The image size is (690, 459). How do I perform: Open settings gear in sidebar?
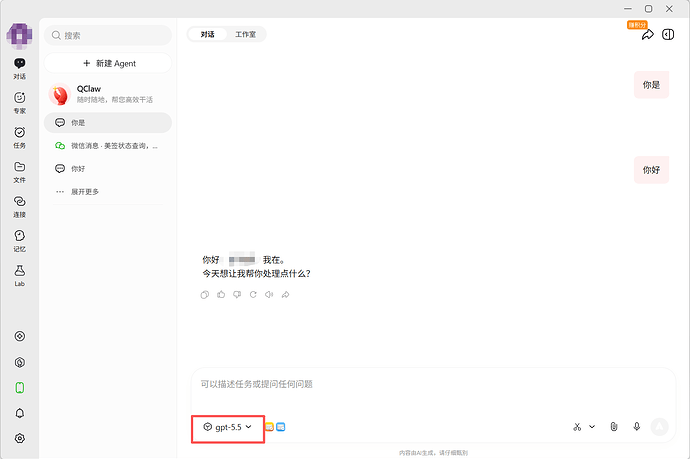[x=19, y=438]
